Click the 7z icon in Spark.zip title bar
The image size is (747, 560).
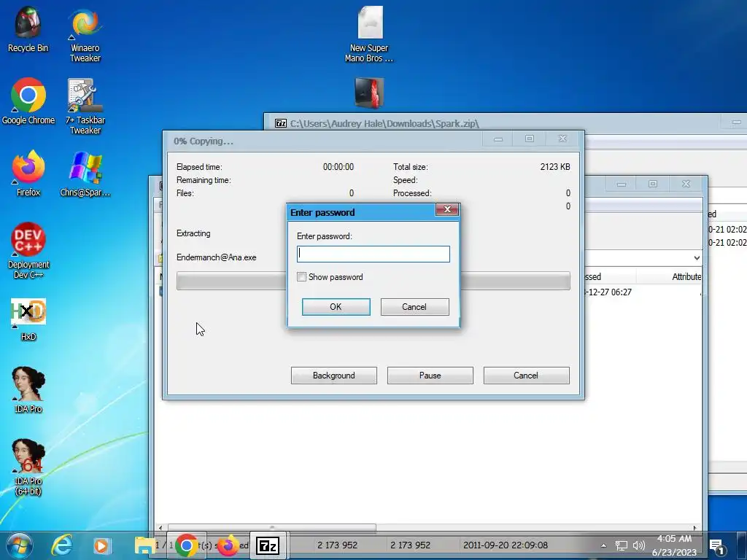(x=281, y=123)
